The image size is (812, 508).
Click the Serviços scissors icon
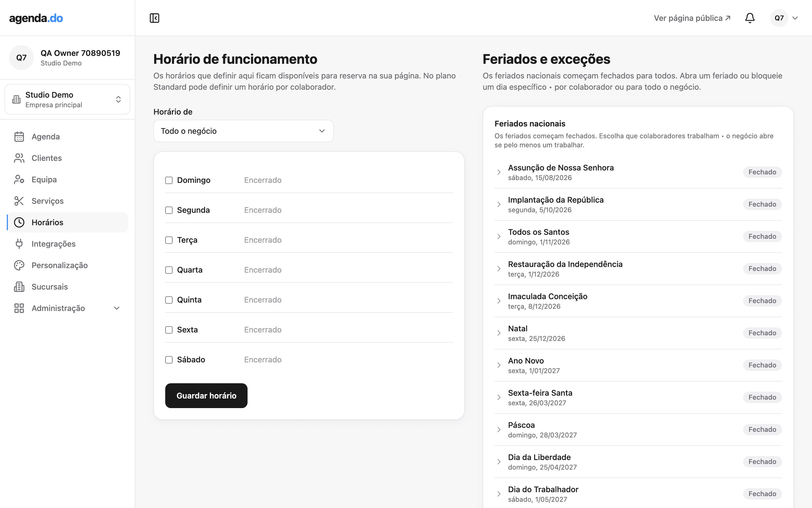[19, 201]
